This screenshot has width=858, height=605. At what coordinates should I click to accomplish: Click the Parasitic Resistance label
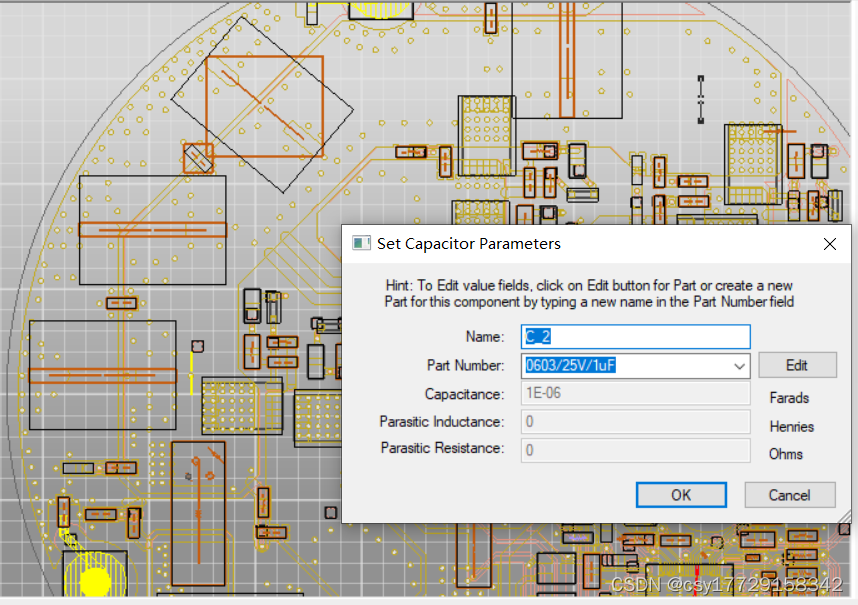pyautogui.click(x=442, y=448)
